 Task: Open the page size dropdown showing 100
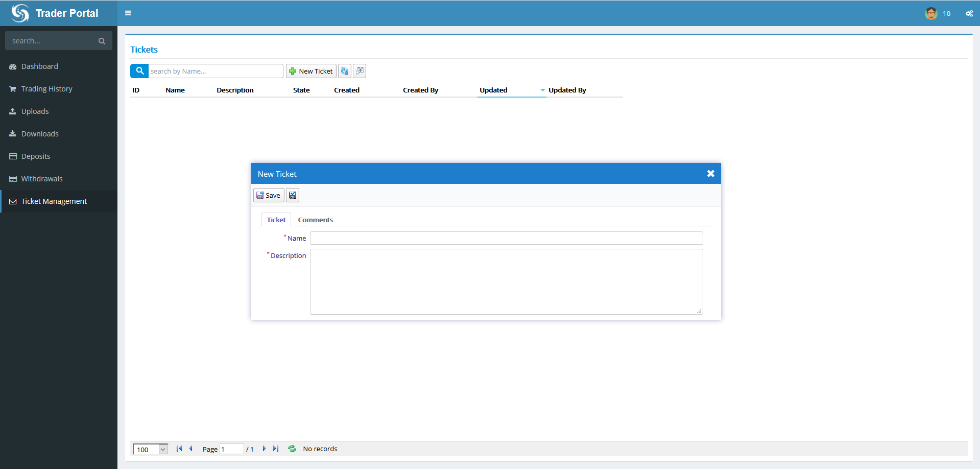tap(163, 450)
